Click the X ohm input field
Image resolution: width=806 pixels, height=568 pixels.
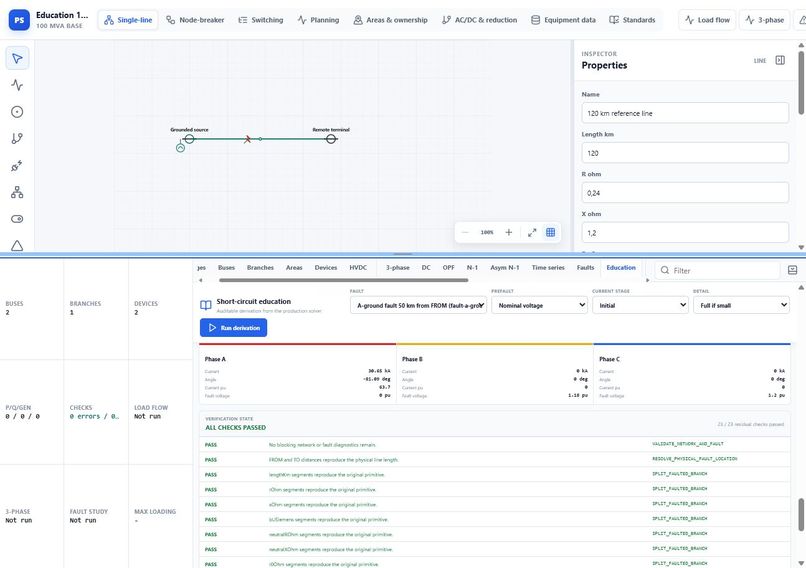[x=685, y=232]
